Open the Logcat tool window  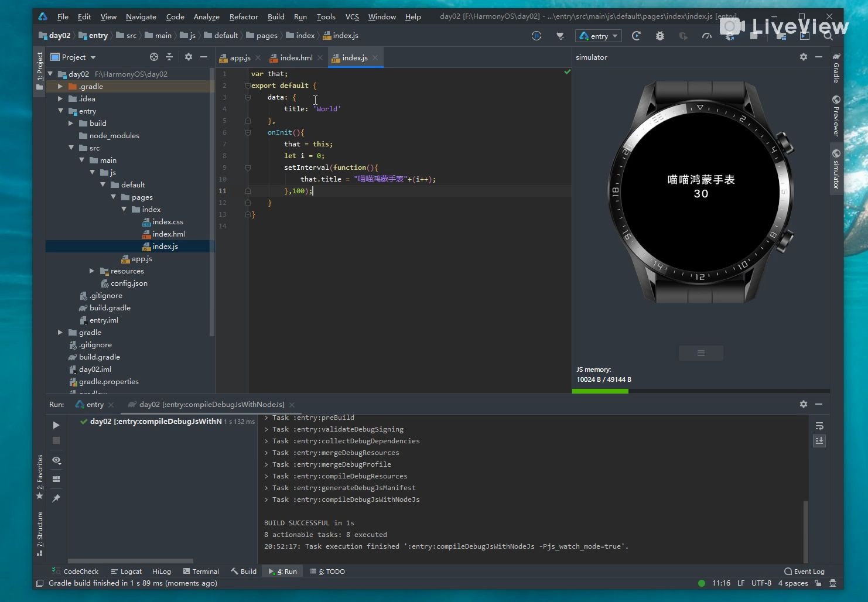pyautogui.click(x=127, y=571)
